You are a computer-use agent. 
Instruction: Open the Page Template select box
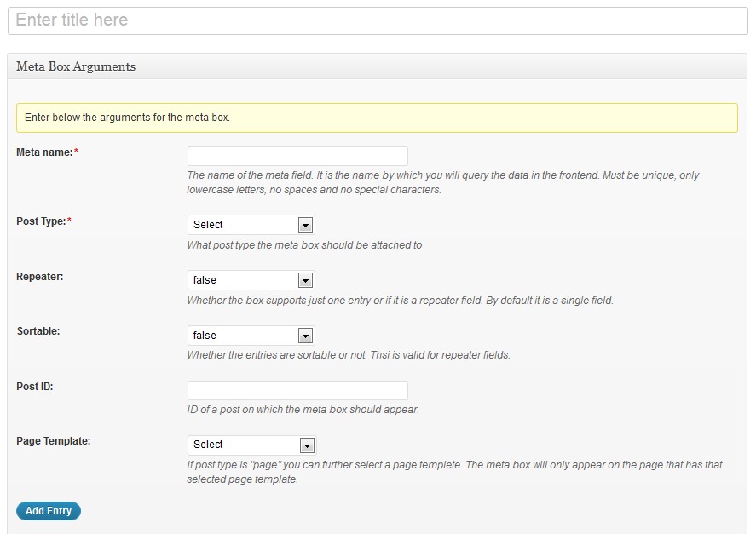pyautogui.click(x=251, y=445)
